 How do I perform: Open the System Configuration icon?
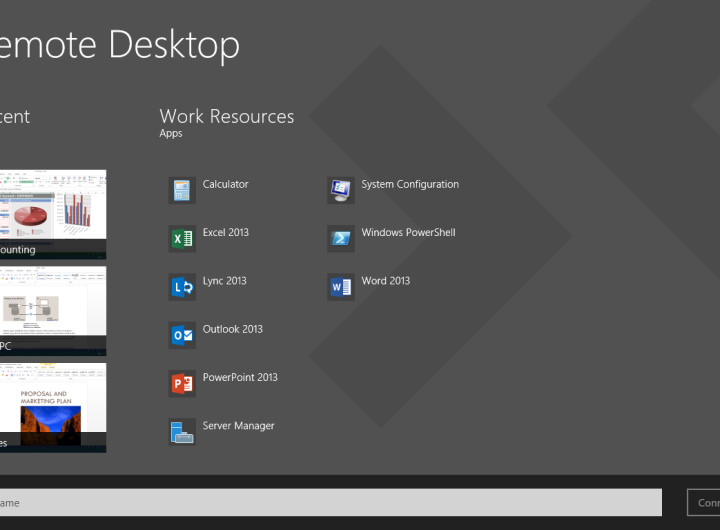tap(341, 190)
